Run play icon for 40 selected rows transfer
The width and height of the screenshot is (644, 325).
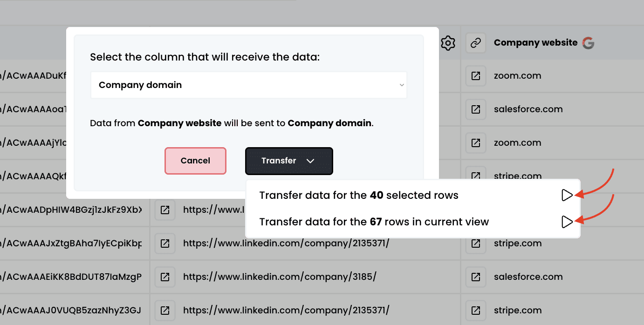click(567, 196)
